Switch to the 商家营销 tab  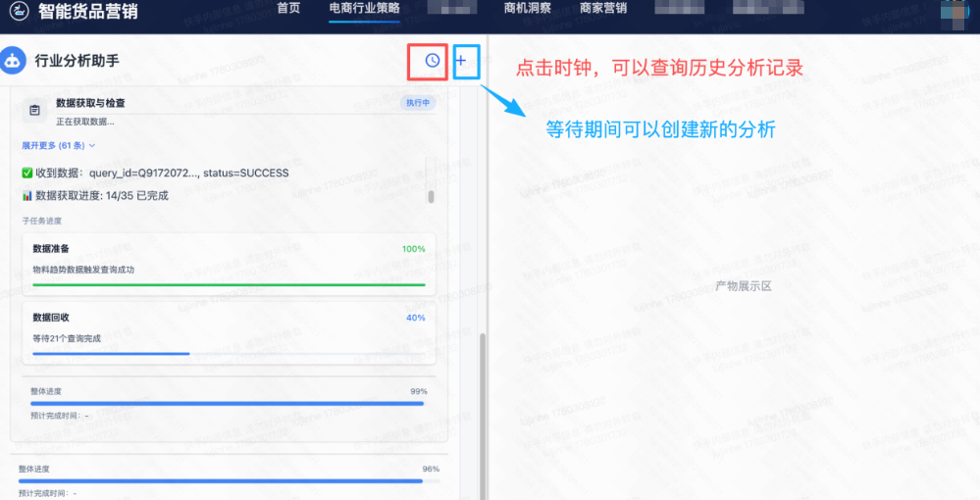click(603, 8)
